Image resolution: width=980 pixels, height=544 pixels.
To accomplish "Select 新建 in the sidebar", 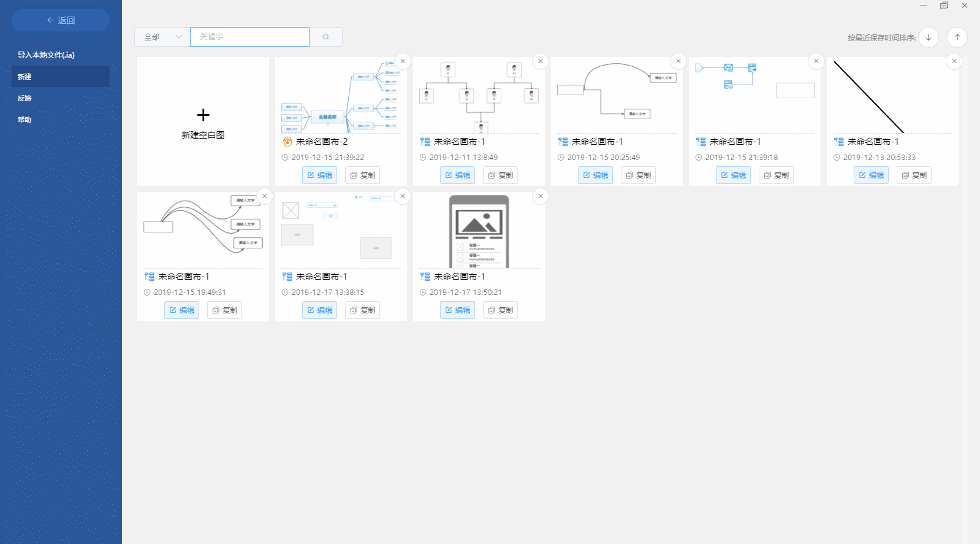I will [60, 77].
